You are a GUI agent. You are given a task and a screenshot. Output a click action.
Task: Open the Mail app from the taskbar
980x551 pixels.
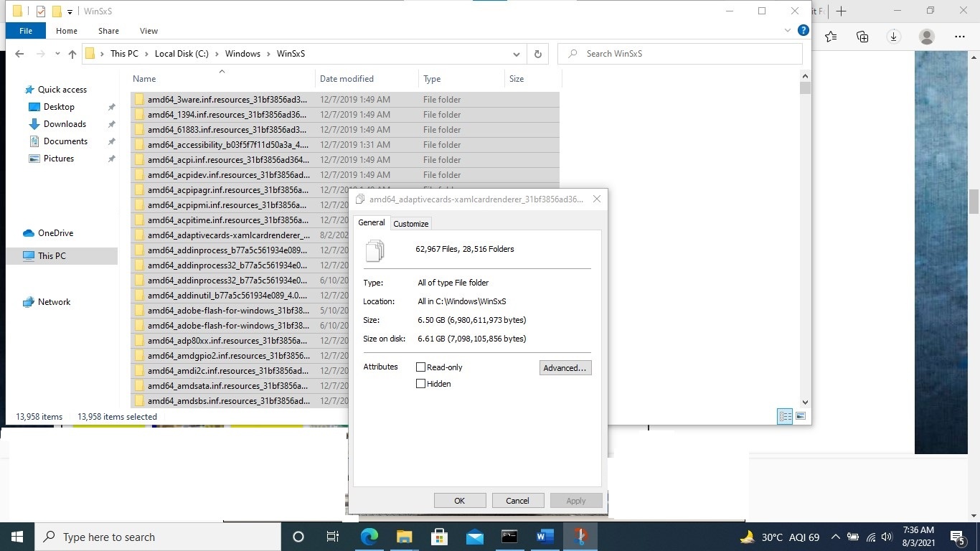click(x=475, y=537)
